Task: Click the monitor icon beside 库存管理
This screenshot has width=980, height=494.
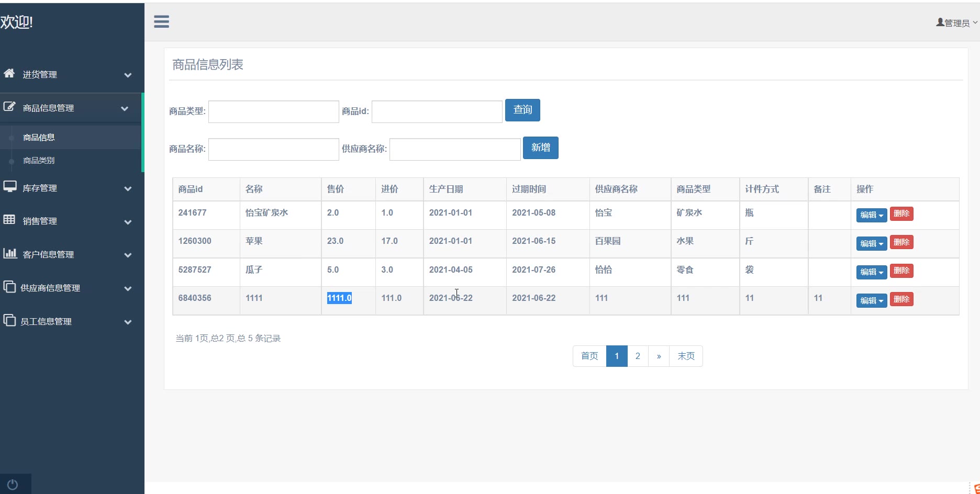Action: coord(9,187)
